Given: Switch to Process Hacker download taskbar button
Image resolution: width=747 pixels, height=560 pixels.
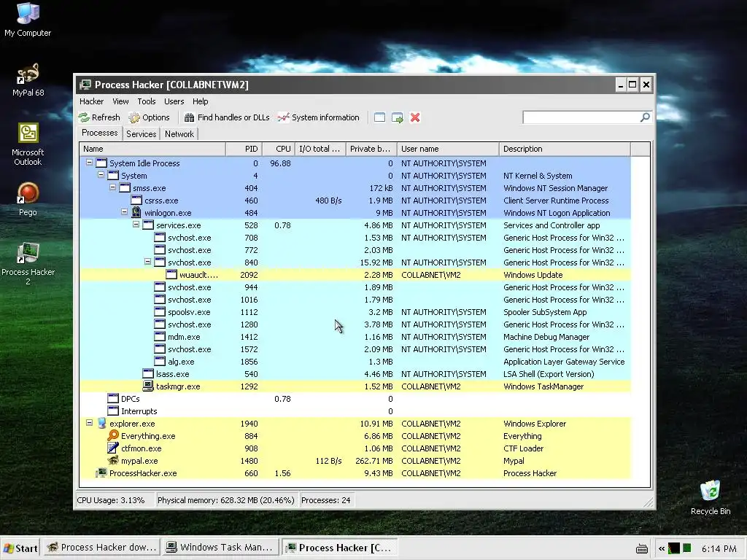Looking at the screenshot, I should click(102, 548).
